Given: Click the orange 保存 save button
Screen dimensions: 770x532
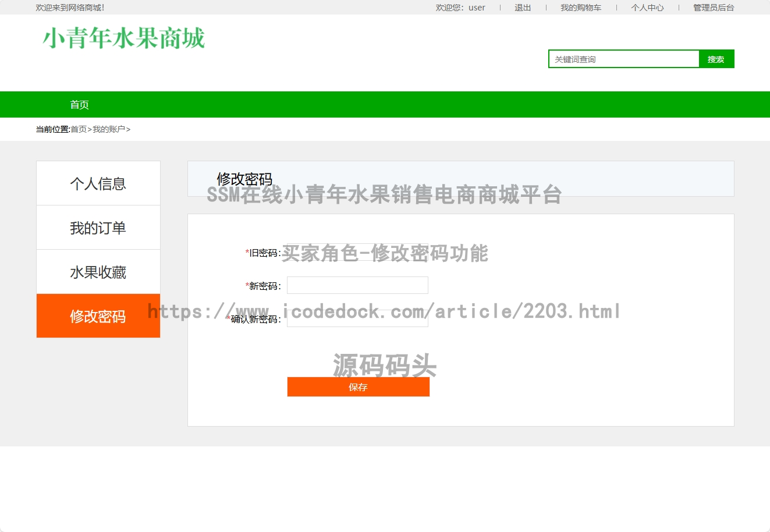Looking at the screenshot, I should tap(359, 387).
